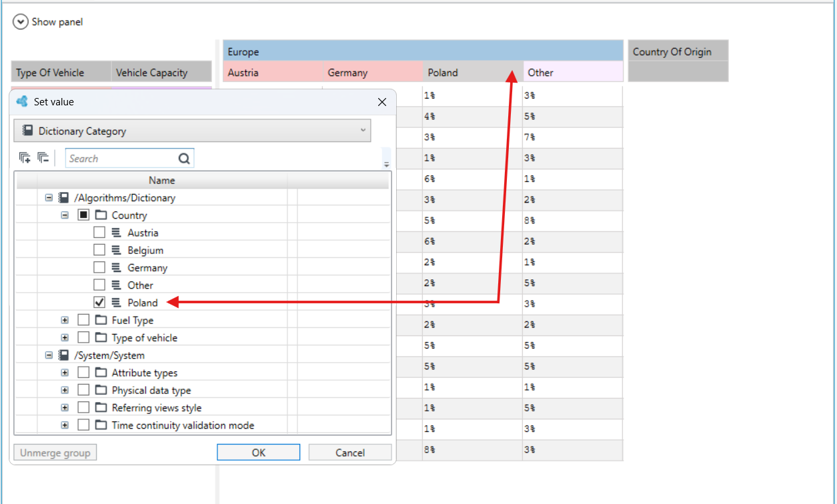
Task: Click the Name column header in the tree
Action: [x=162, y=180]
